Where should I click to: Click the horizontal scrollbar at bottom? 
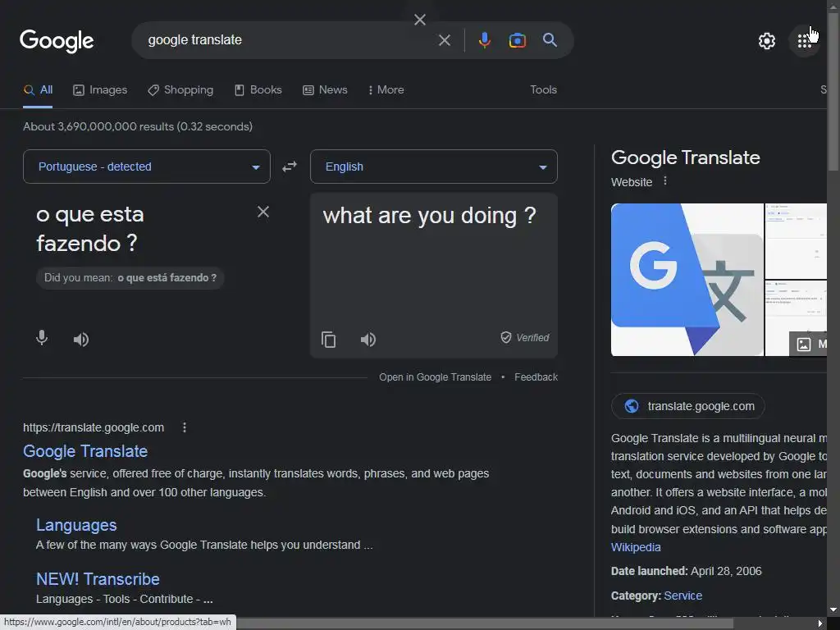click(485, 623)
